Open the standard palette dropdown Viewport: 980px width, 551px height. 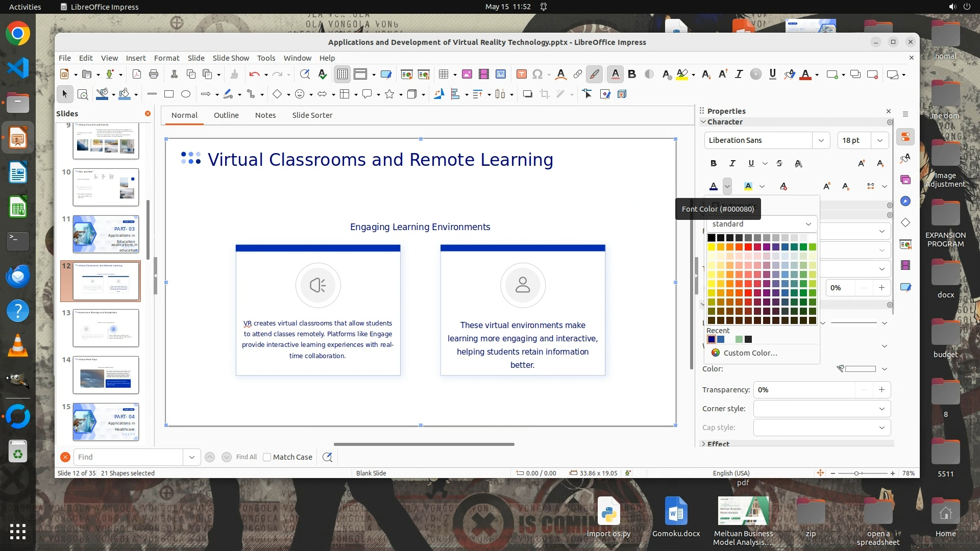tap(808, 224)
